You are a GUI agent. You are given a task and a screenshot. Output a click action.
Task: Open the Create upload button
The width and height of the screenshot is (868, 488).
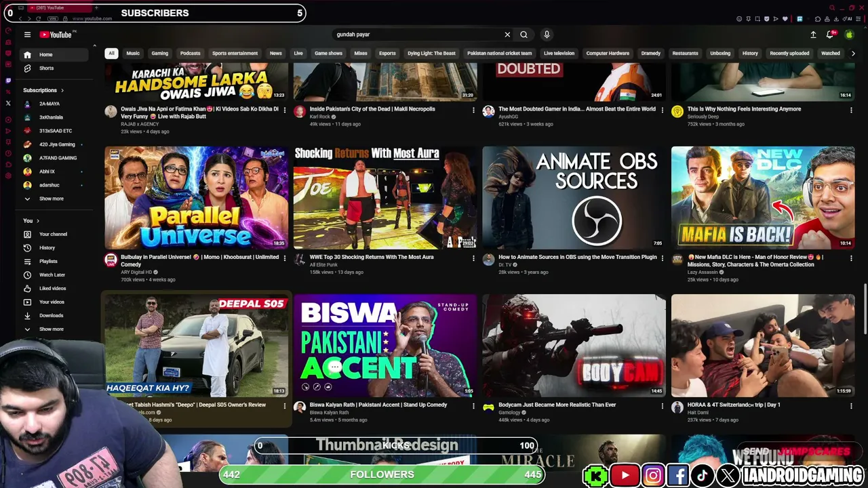pos(813,35)
